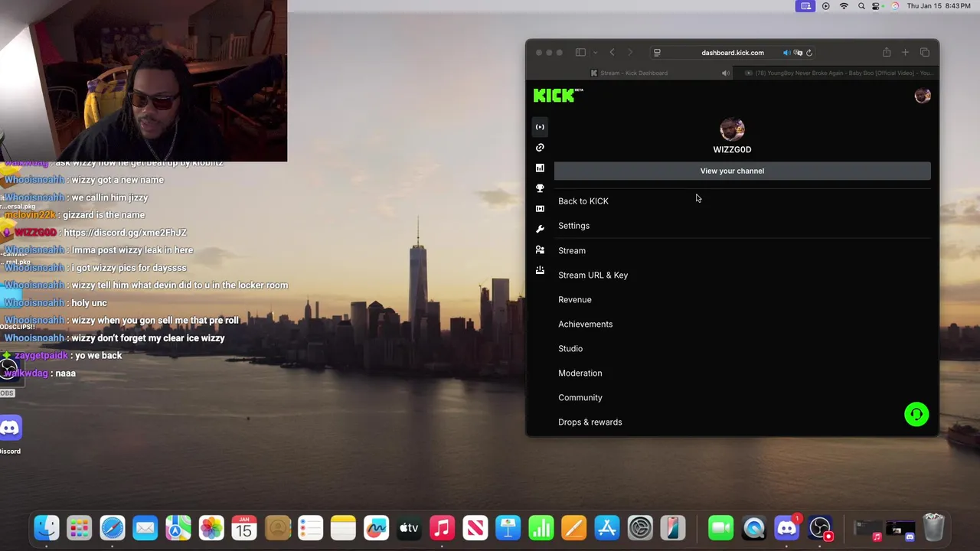Click the drops gift sidebar icon
Screen dimensions: 980x551
click(540, 270)
